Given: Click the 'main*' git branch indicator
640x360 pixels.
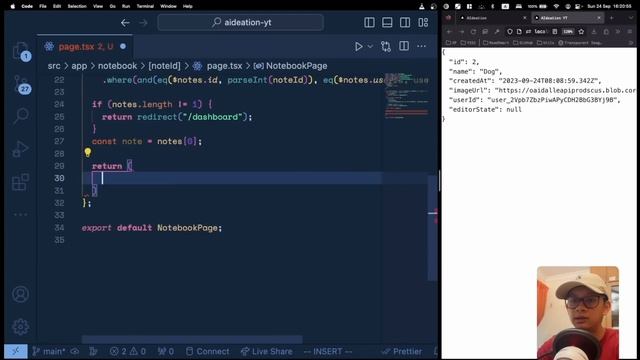Looking at the screenshot, I should click(x=49, y=351).
